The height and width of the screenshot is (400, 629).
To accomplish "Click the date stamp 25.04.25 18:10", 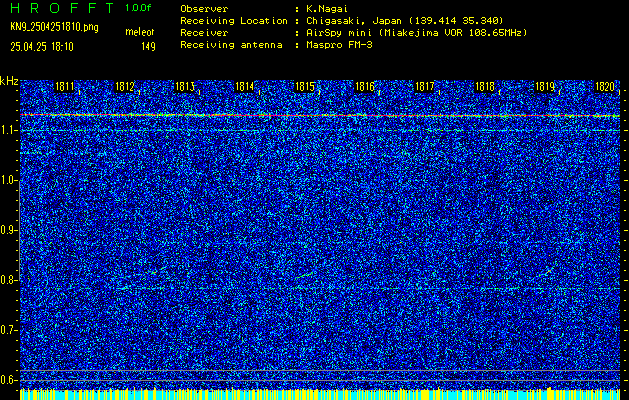I will coord(42,47).
